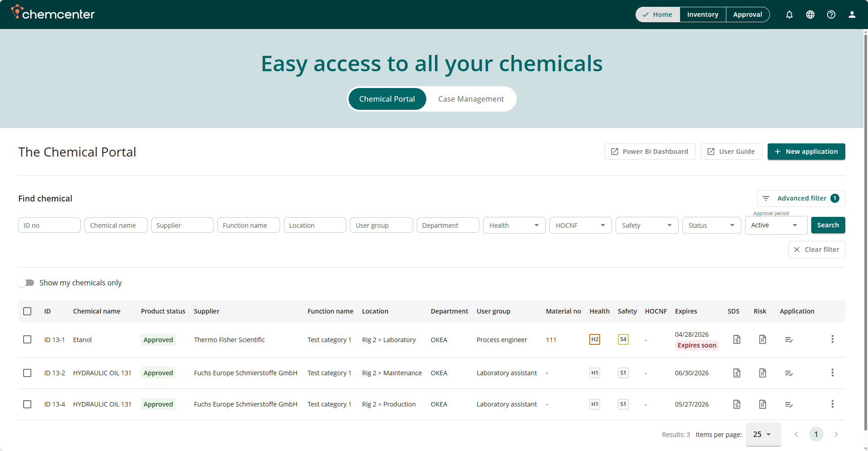868x451 pixels.
Task: Check the select-all checkbox in table header
Action: [x=27, y=311]
